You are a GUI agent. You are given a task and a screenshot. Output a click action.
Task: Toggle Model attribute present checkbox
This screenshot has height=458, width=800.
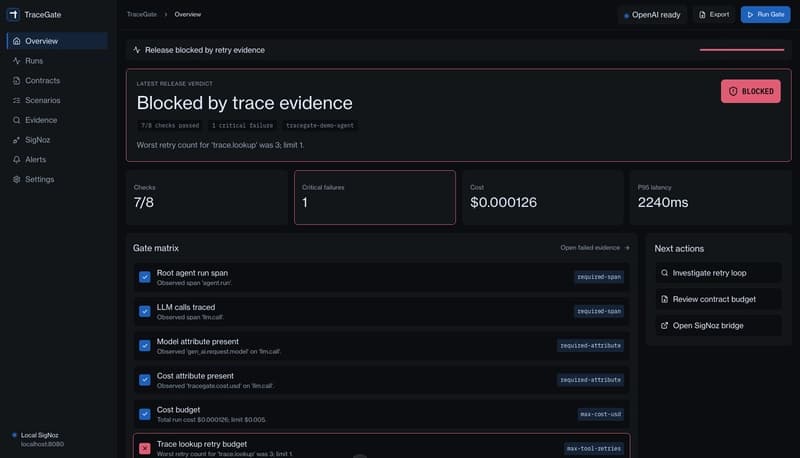pos(145,346)
